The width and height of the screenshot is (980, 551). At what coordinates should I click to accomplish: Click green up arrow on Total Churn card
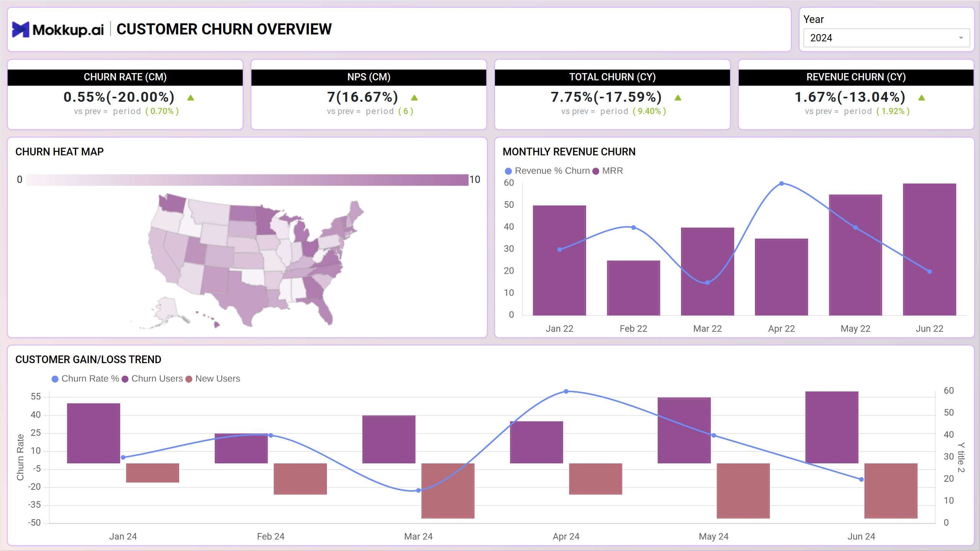[x=678, y=98]
